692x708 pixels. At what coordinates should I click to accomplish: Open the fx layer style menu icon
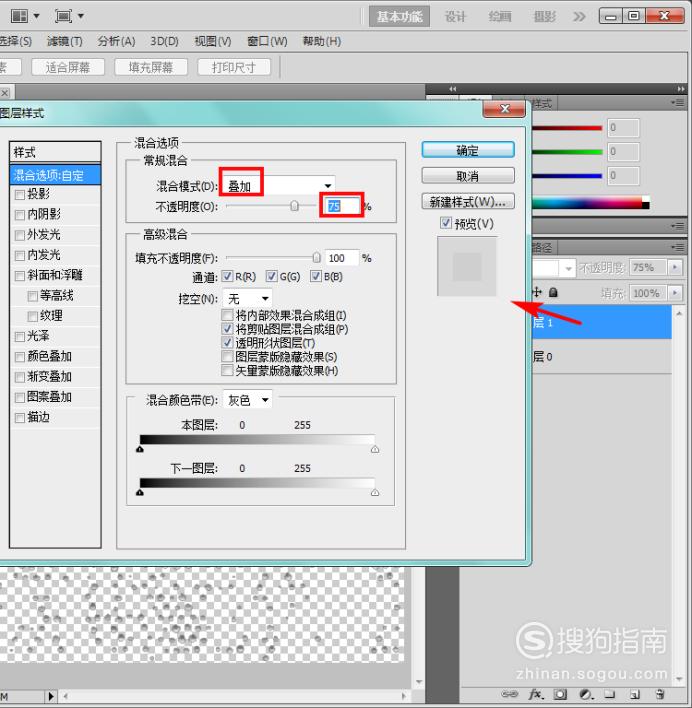[535, 694]
